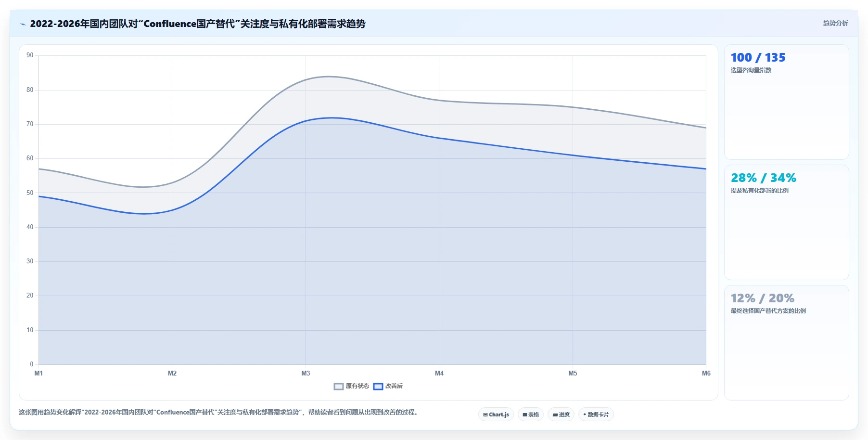Click the 12% / 20% metric value

tap(762, 298)
